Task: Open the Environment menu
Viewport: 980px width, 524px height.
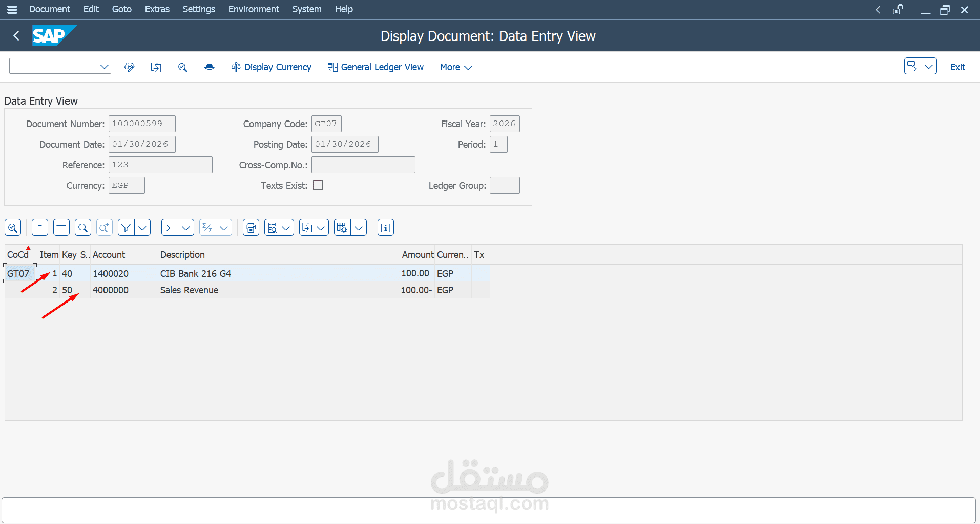Action: point(254,9)
